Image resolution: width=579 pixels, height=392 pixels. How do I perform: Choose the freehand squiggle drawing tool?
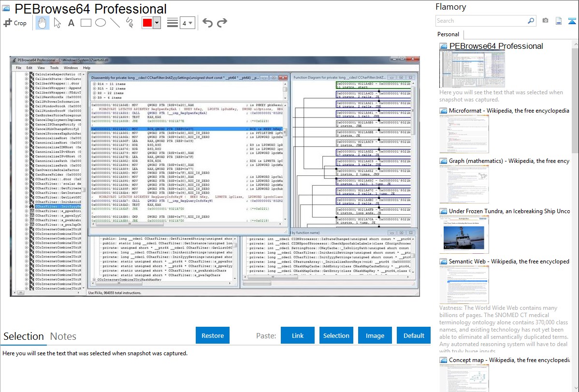pos(130,23)
